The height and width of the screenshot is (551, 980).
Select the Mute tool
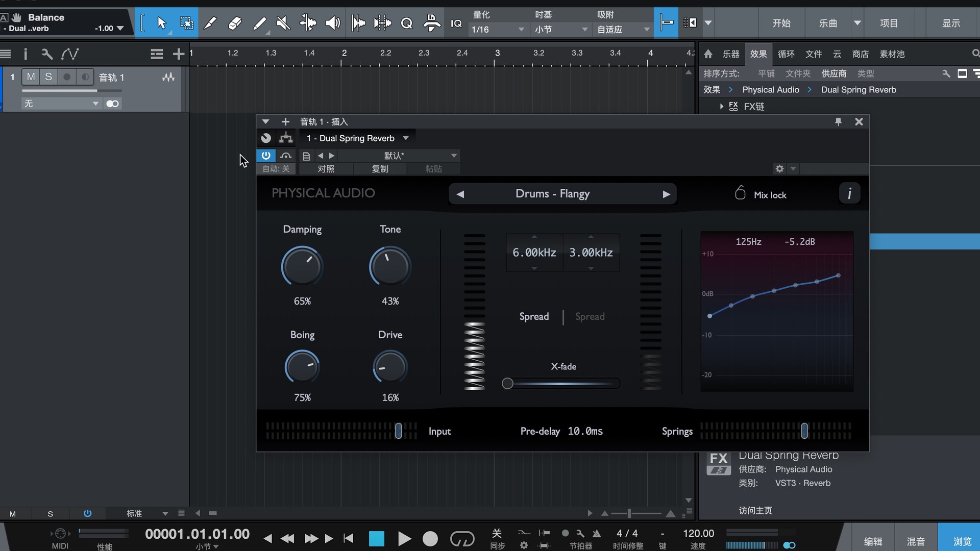click(283, 23)
